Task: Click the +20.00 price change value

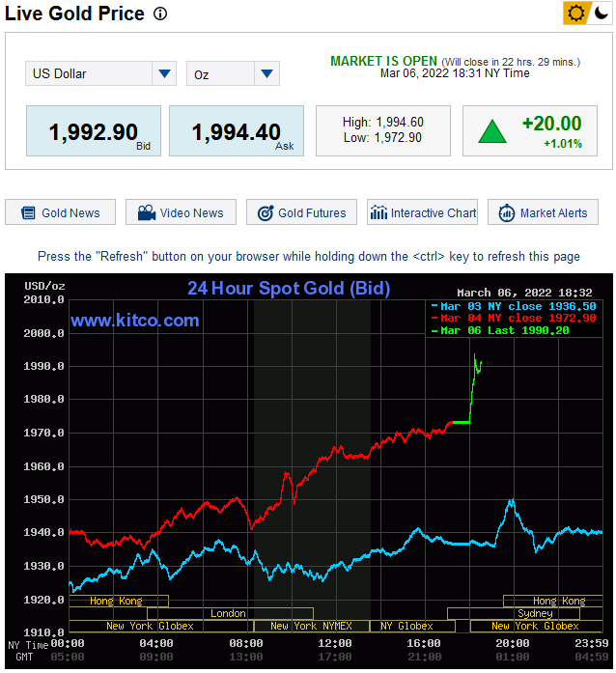Action: (x=552, y=124)
